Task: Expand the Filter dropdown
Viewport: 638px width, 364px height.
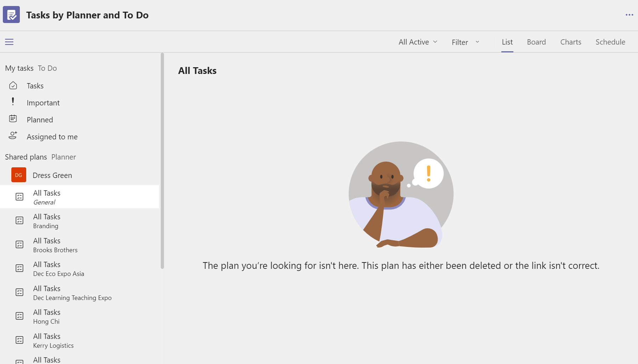Action: coord(466,42)
